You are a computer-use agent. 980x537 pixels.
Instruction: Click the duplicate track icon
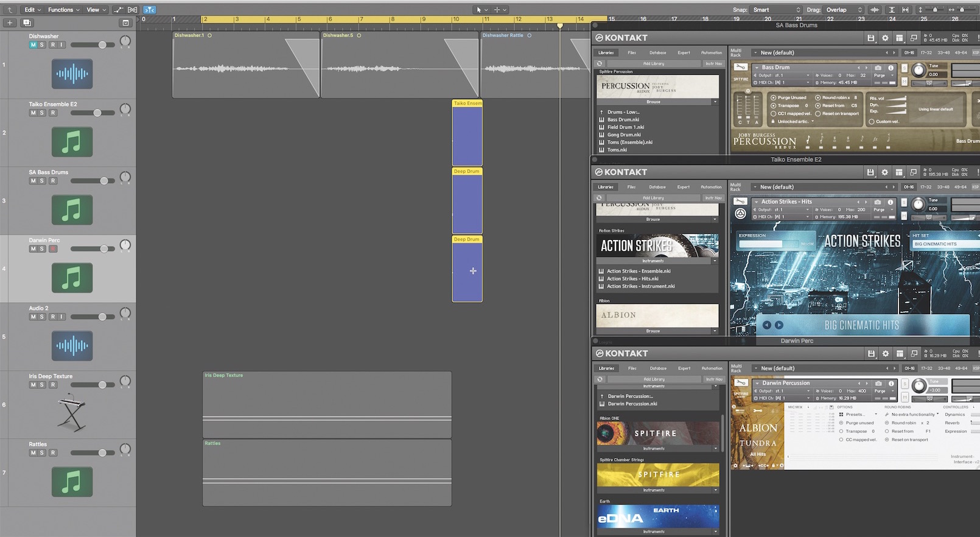[27, 23]
